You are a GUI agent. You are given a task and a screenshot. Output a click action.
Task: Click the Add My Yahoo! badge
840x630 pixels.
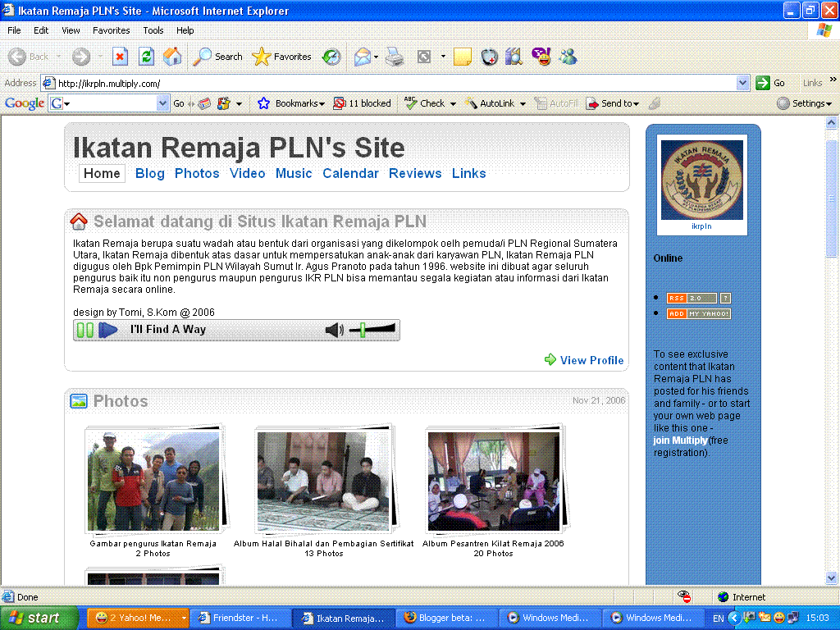tap(699, 313)
